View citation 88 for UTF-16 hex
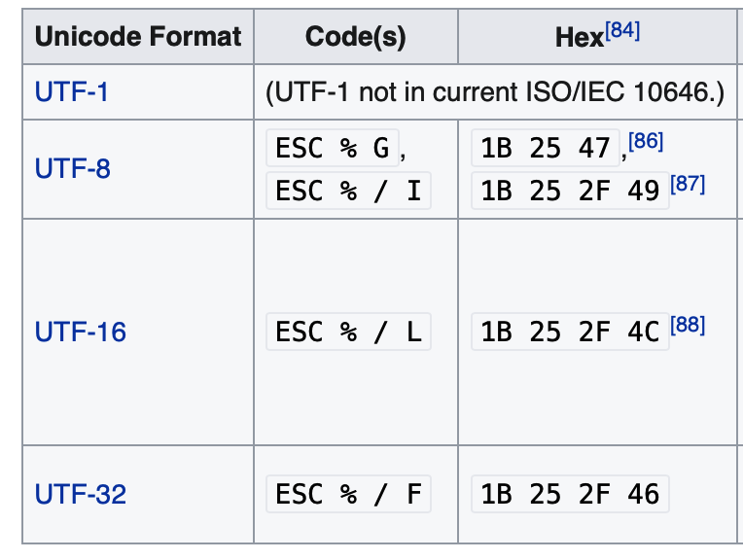The width and height of the screenshot is (743, 560). pos(688,325)
